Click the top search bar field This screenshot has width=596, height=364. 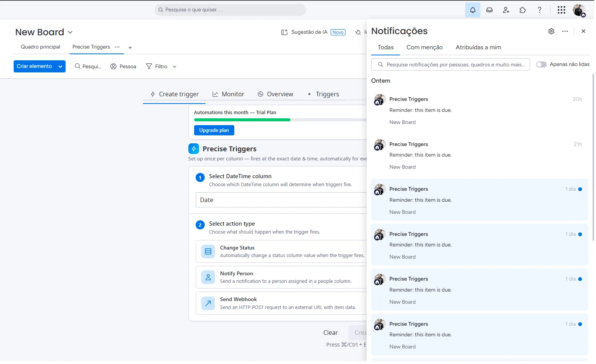pyautogui.click(x=230, y=10)
